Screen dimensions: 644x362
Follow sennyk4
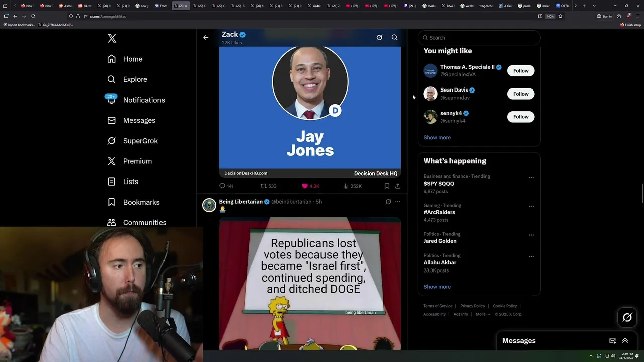click(x=521, y=117)
